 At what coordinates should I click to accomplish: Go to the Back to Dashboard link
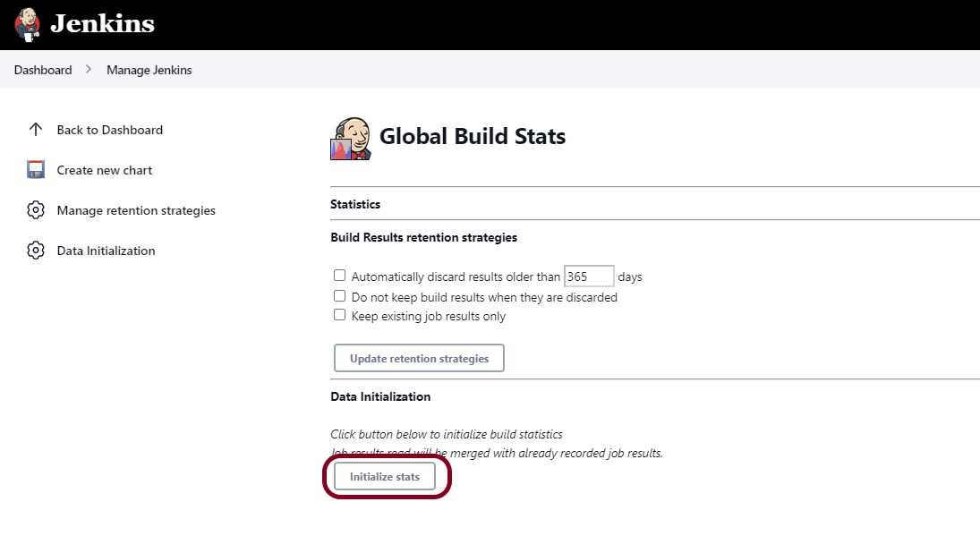point(109,130)
